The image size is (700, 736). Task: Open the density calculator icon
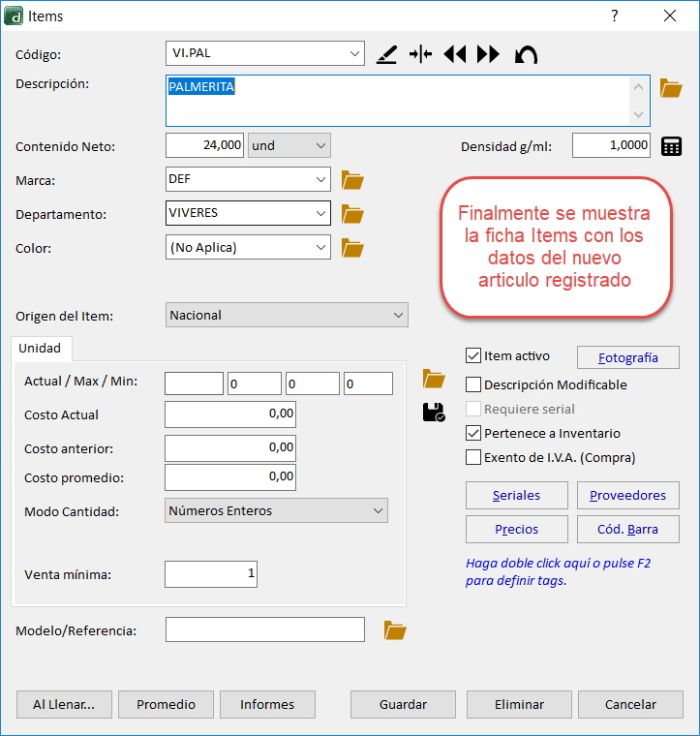pyautogui.click(x=671, y=146)
